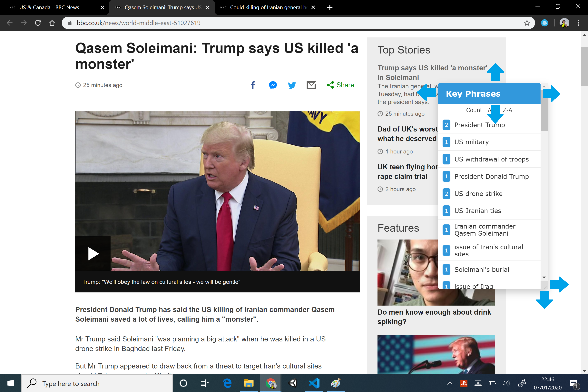Bookmark page with star icon
The height and width of the screenshot is (392, 588).
pos(527,23)
